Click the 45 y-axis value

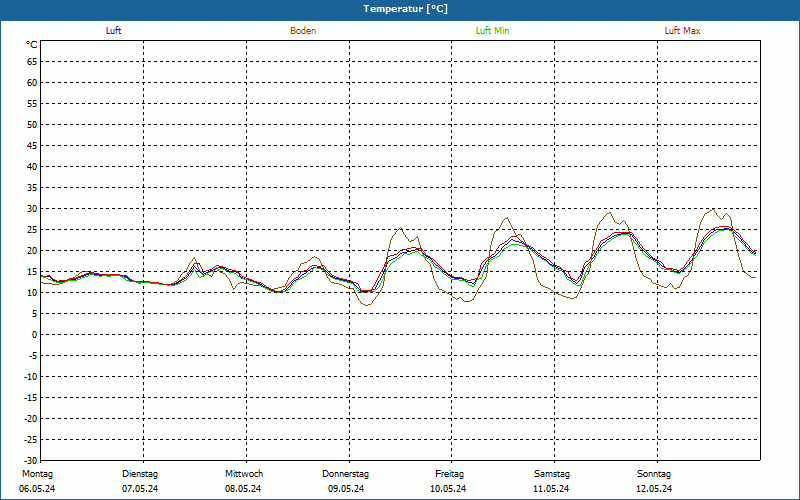point(32,146)
